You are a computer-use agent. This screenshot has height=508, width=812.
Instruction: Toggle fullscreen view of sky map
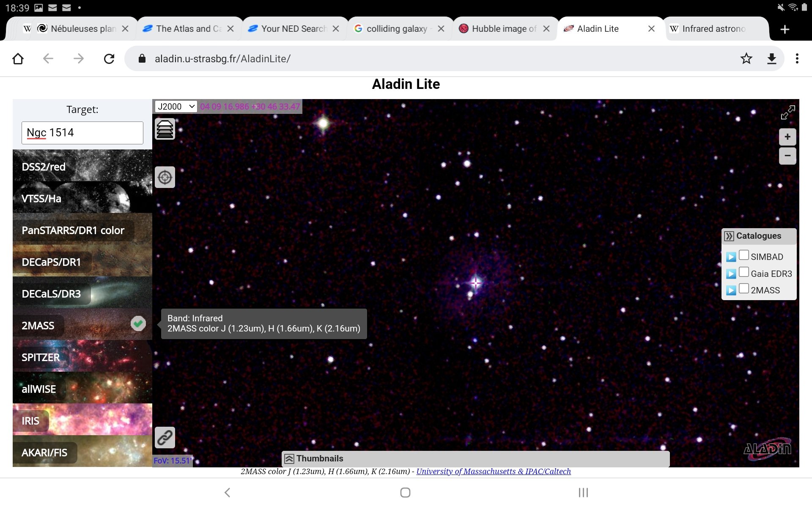click(x=787, y=113)
